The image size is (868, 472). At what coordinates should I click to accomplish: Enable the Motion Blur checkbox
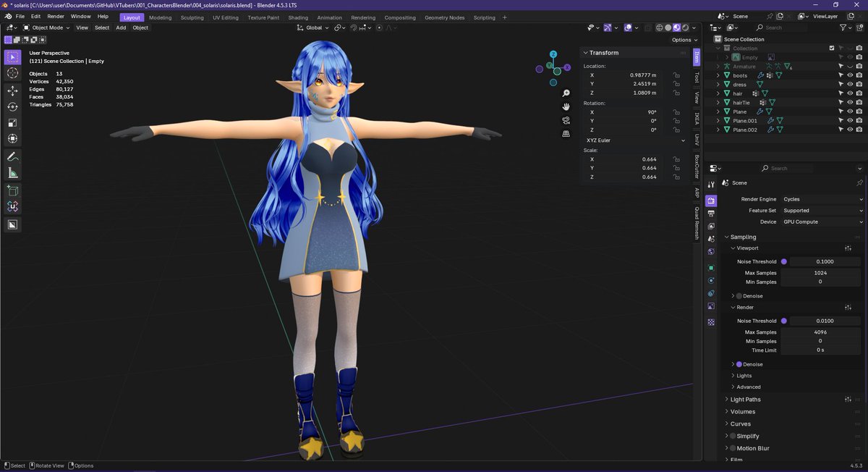point(733,448)
